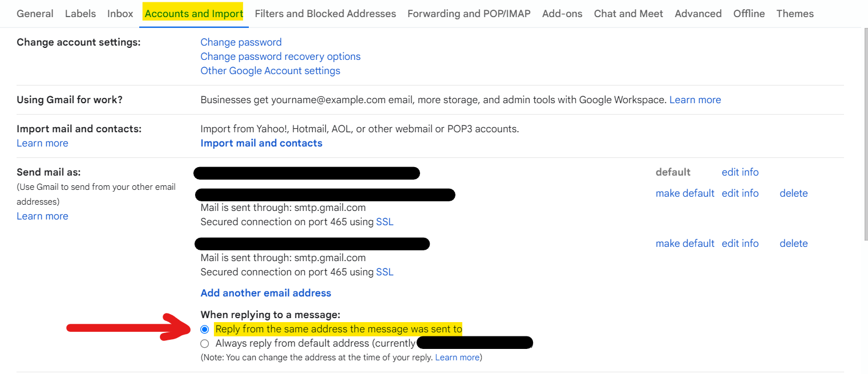Open Learn more for Google Workspace
868x374 pixels.
(x=695, y=100)
